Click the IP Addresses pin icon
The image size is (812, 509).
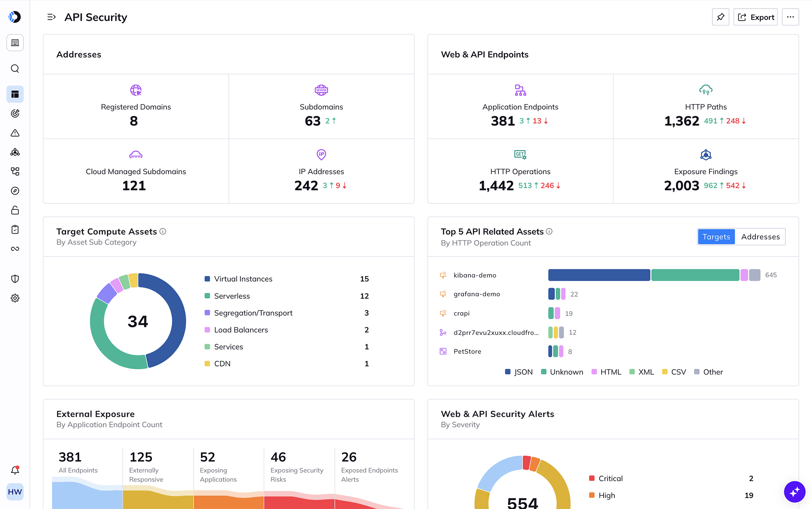pyautogui.click(x=321, y=155)
